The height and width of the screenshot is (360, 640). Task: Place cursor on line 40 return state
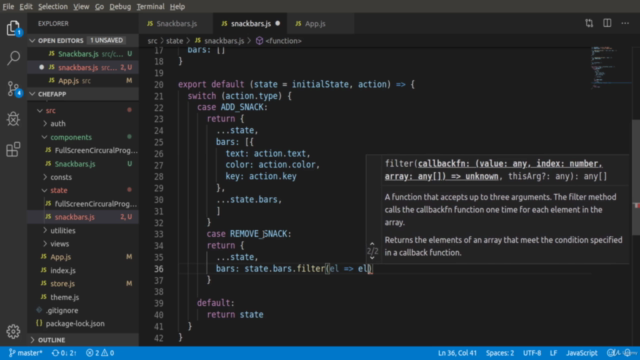click(235, 315)
